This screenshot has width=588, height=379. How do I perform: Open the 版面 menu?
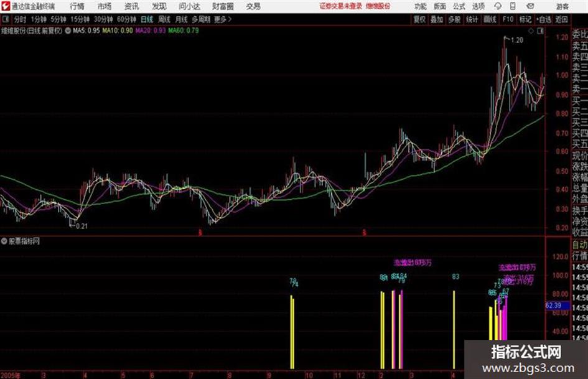[x=440, y=6]
